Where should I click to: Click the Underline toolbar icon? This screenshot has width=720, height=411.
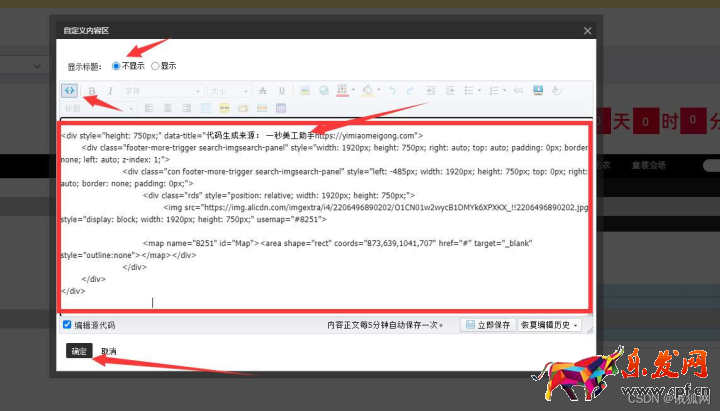281,91
